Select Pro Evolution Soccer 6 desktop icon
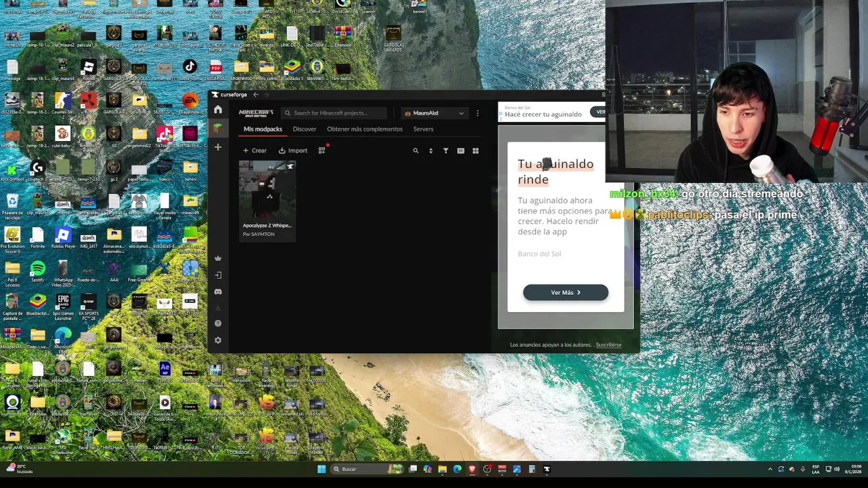This screenshot has width=868, height=488. pos(12,239)
